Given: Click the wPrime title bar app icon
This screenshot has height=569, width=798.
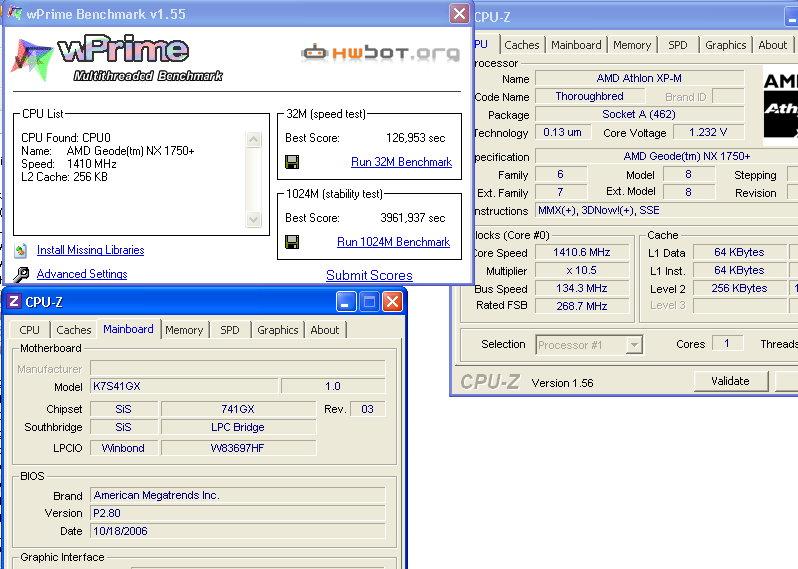Looking at the screenshot, I should coord(15,13).
